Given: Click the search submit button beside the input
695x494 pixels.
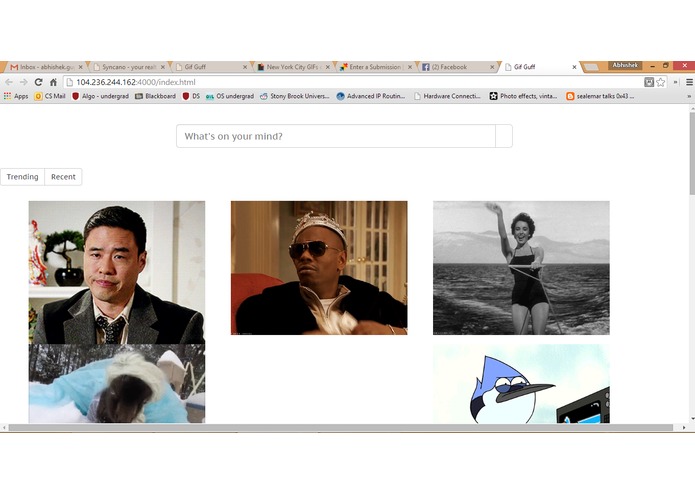Looking at the screenshot, I should [x=504, y=136].
